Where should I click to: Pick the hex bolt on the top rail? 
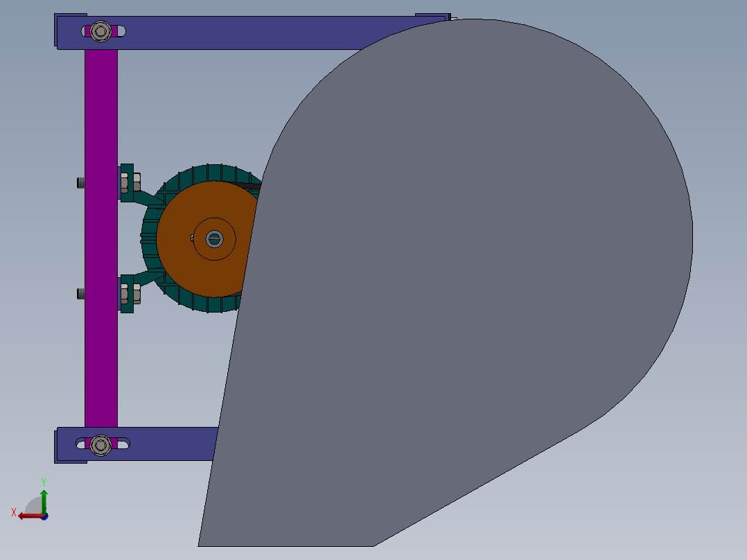(100, 31)
